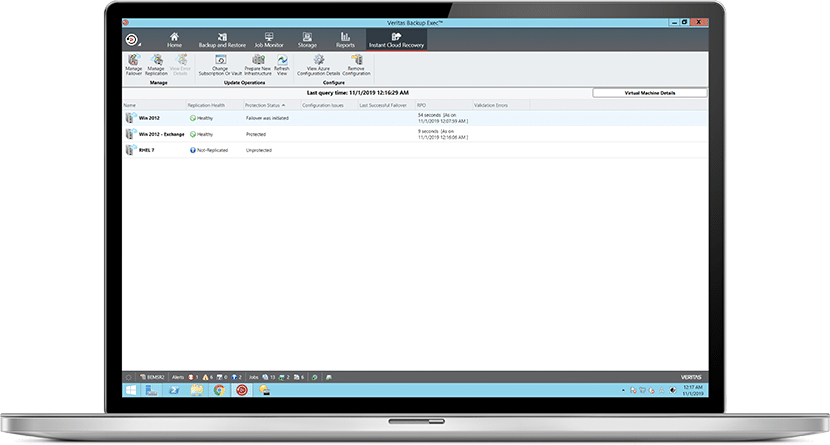
Task: Click the yellow warning alerts icon
Action: pos(205,377)
